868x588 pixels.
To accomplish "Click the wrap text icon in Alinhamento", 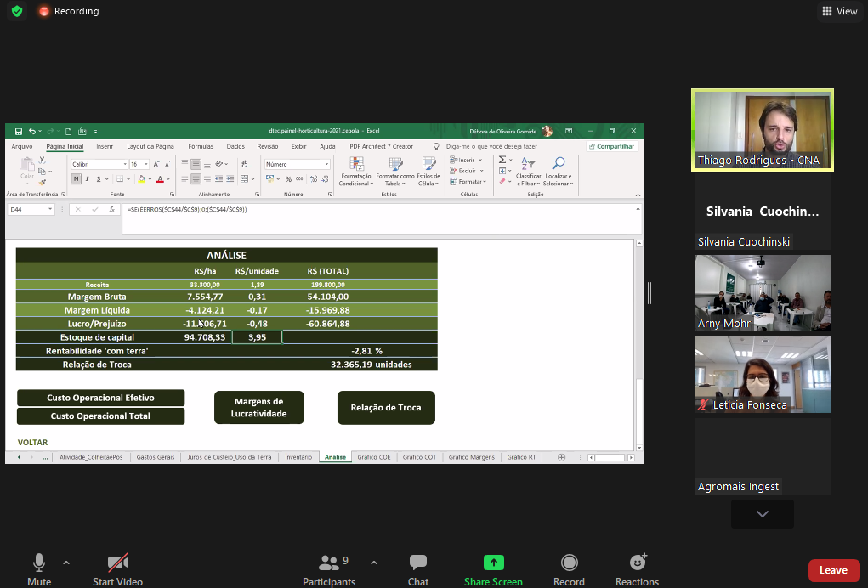I will point(244,164).
